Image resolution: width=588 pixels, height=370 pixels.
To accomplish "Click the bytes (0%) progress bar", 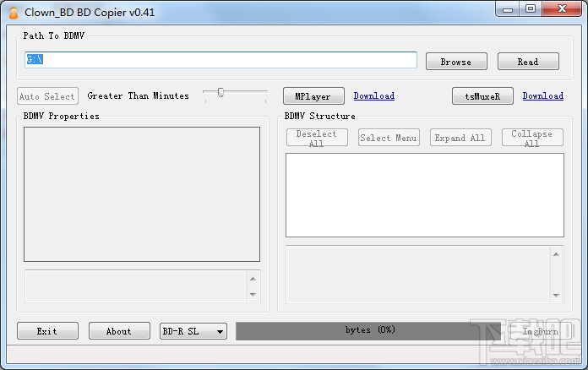I will pyautogui.click(x=368, y=331).
